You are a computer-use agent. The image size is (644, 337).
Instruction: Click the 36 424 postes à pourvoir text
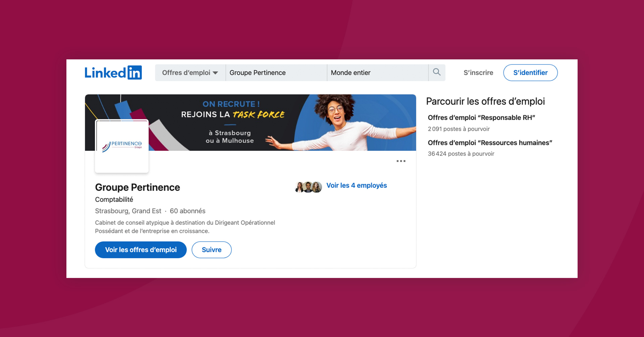(461, 154)
